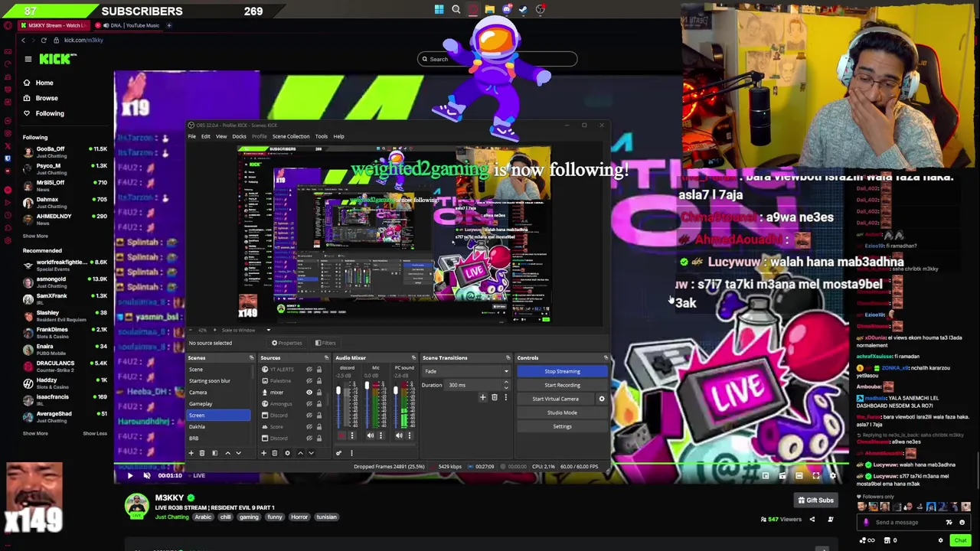
Task: Enable Studio Mode in OBS
Action: point(562,412)
